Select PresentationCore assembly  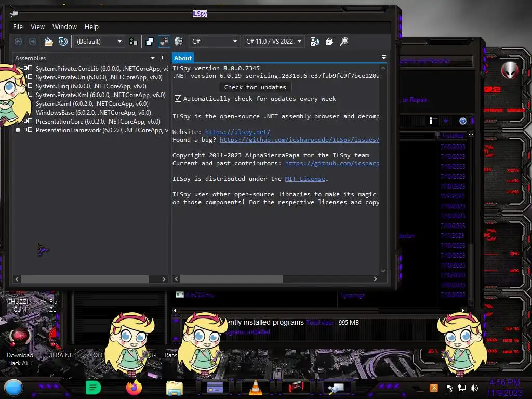(98, 122)
